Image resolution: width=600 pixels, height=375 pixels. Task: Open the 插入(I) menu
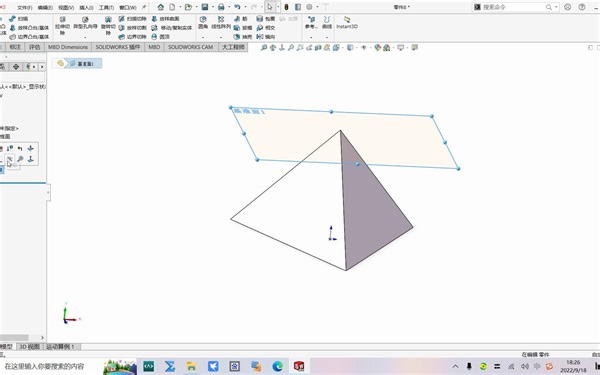tap(86, 7)
